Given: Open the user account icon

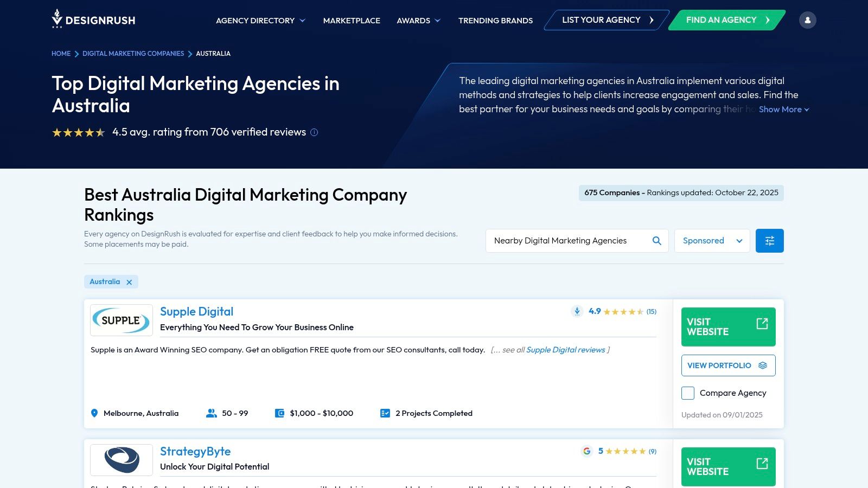Looking at the screenshot, I should [807, 20].
